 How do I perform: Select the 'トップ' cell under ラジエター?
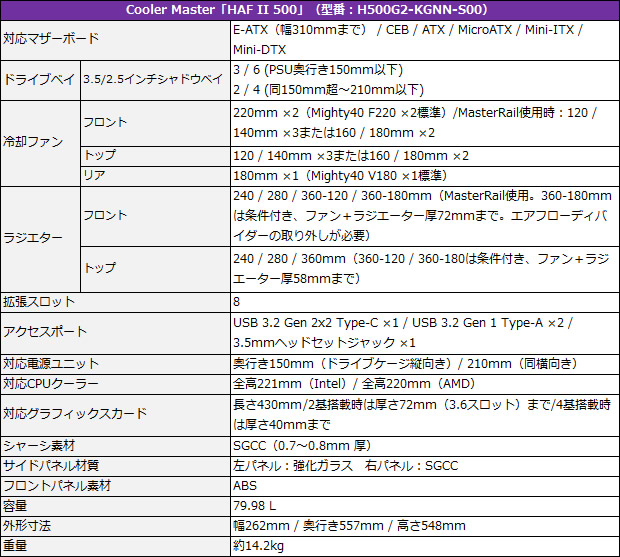[155, 269]
